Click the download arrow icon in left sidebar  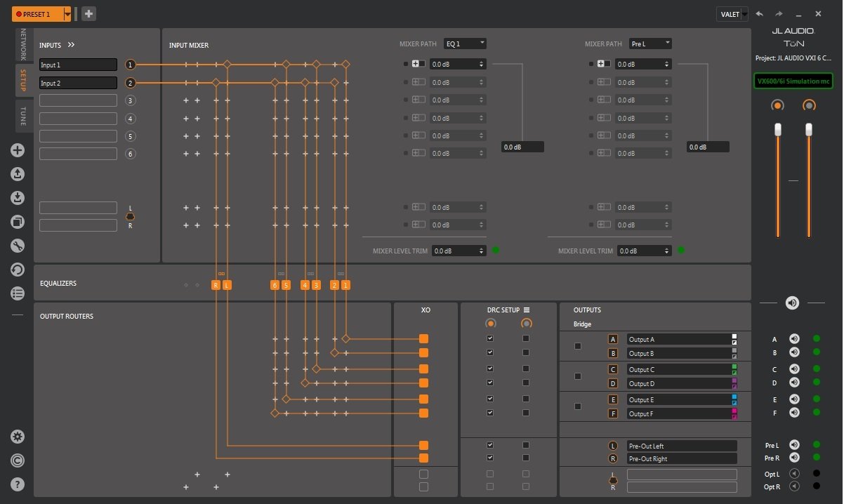pos(18,198)
